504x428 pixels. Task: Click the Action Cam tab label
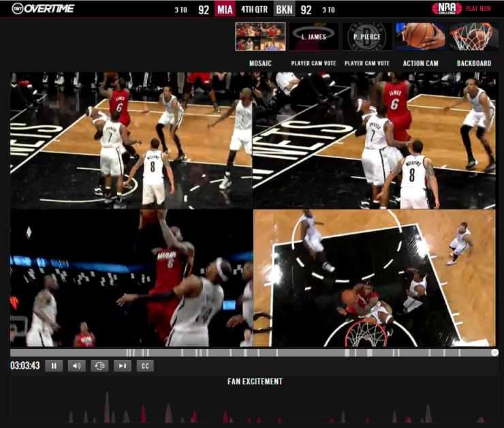pyautogui.click(x=420, y=63)
